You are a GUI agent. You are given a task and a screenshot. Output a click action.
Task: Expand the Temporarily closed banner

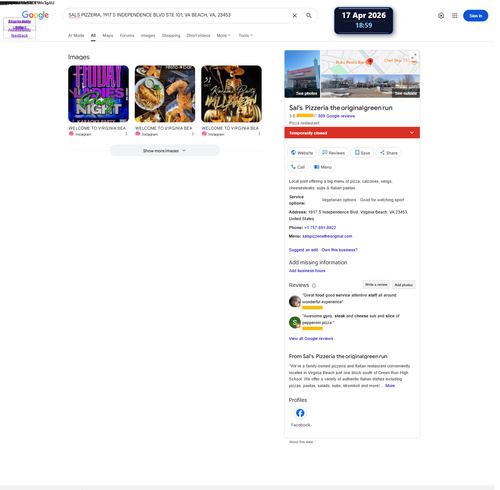(x=352, y=133)
